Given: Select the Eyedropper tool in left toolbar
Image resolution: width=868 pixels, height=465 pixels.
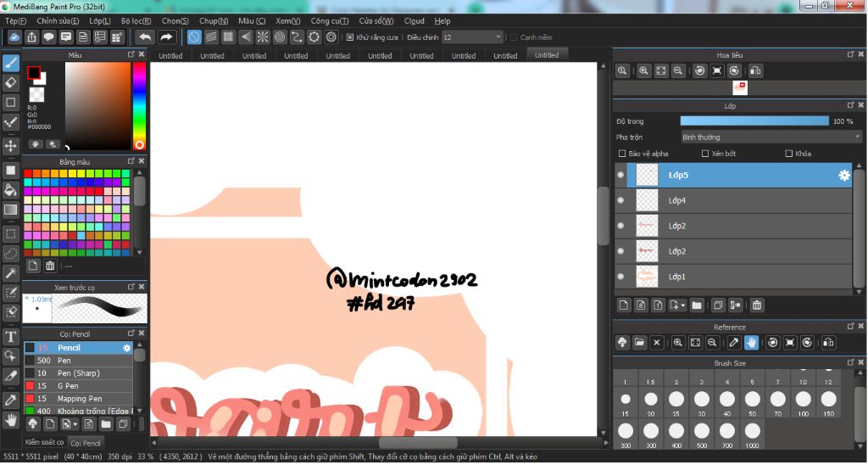Looking at the screenshot, I should pyautogui.click(x=10, y=400).
